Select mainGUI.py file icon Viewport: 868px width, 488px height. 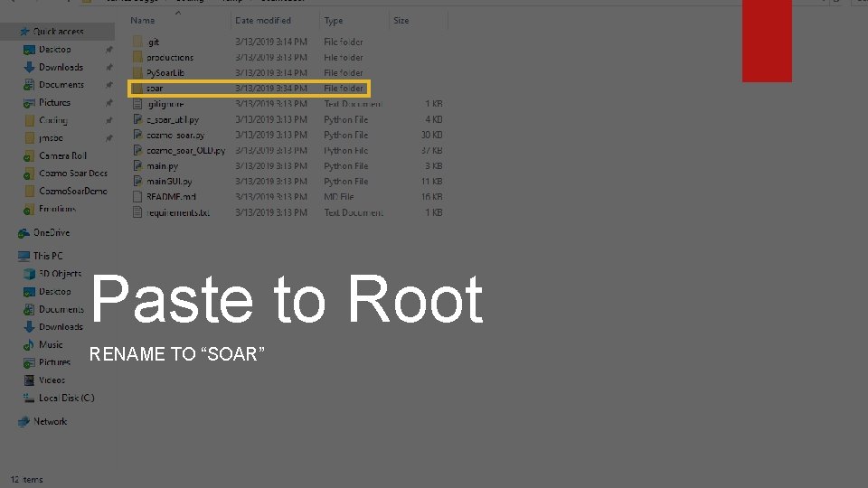coord(137,181)
